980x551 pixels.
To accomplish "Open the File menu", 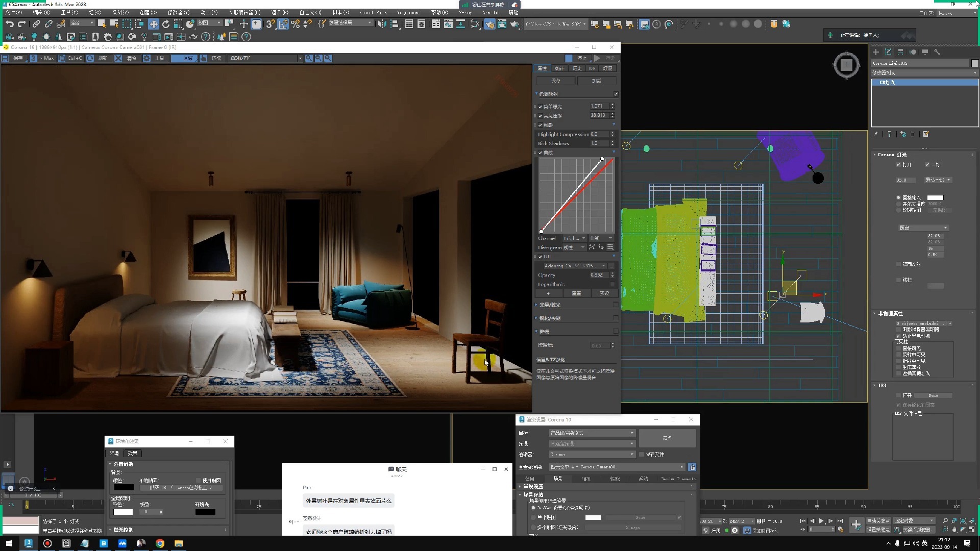I will [x=14, y=12].
